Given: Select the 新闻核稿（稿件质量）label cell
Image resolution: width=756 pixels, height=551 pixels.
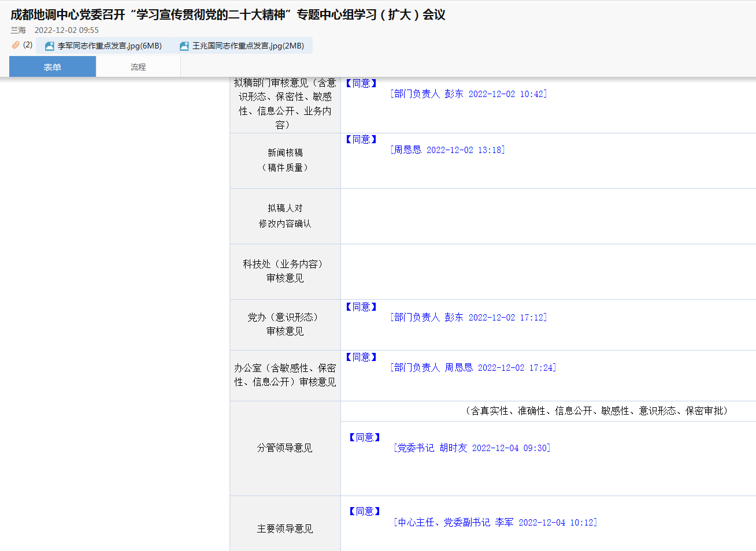Looking at the screenshot, I should (285, 161).
